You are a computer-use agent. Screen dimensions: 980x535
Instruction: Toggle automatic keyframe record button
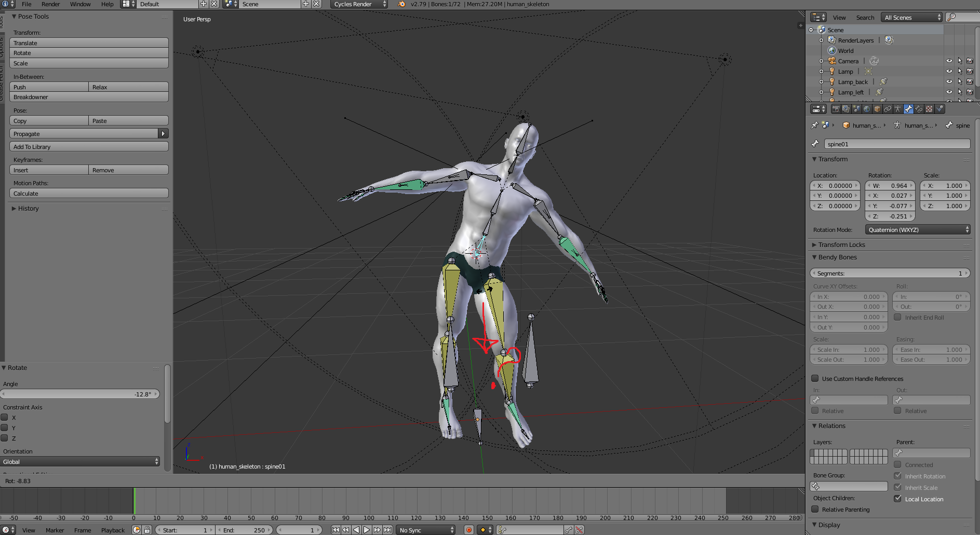click(x=469, y=530)
